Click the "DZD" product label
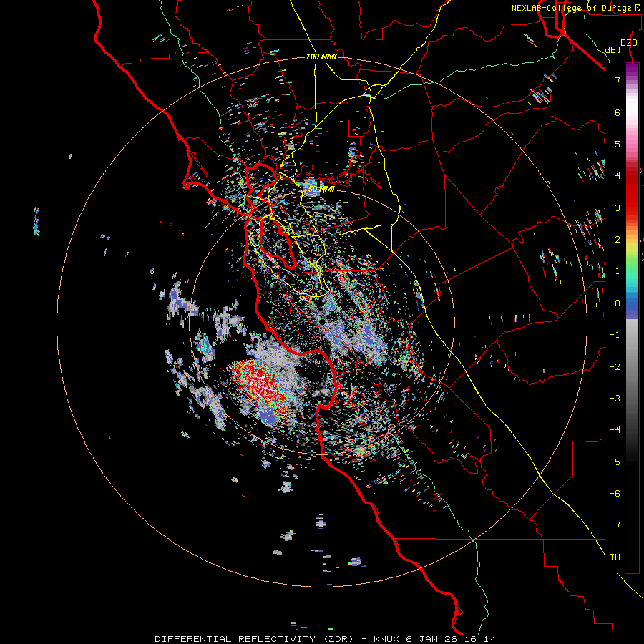This screenshot has height=644, width=644. point(629,43)
